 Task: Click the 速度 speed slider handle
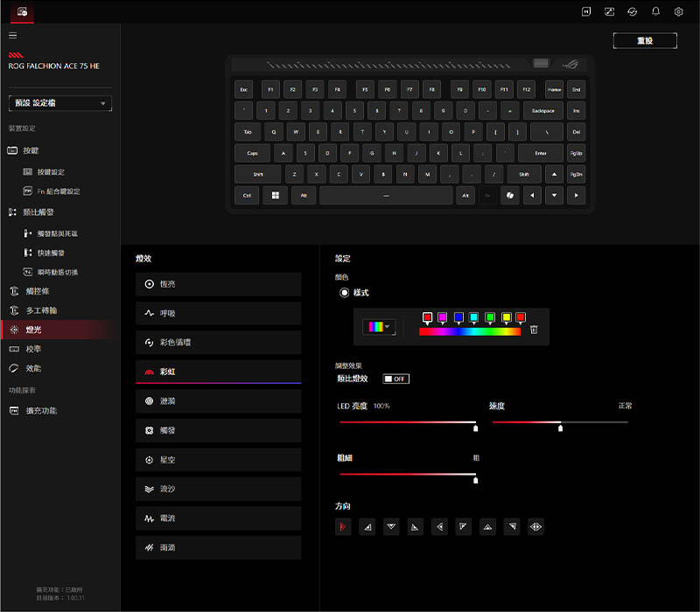click(x=560, y=428)
